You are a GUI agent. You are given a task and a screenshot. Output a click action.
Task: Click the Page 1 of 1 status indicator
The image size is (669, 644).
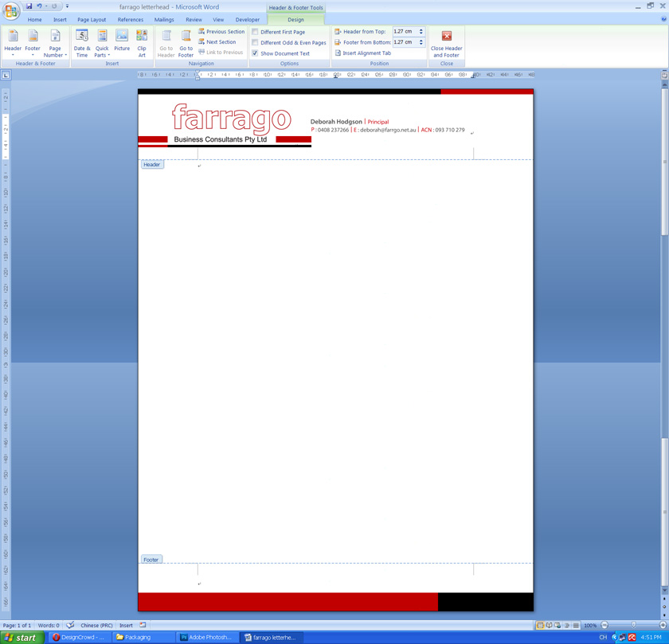(17, 625)
